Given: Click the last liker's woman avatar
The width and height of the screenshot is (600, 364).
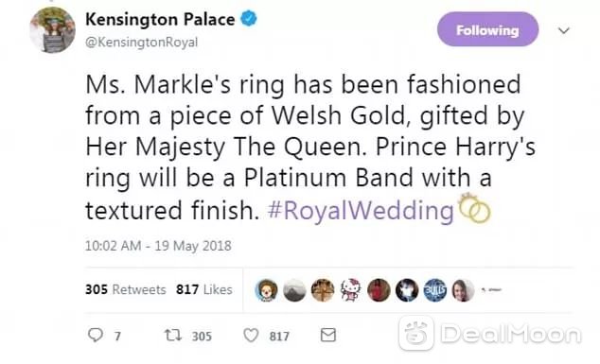Looking at the screenshot, I should (463, 290).
